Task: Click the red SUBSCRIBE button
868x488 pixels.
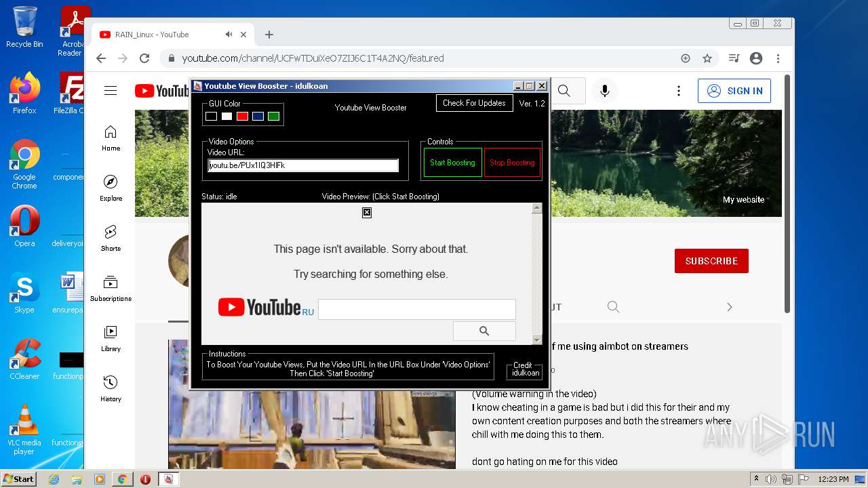Action: pyautogui.click(x=711, y=261)
